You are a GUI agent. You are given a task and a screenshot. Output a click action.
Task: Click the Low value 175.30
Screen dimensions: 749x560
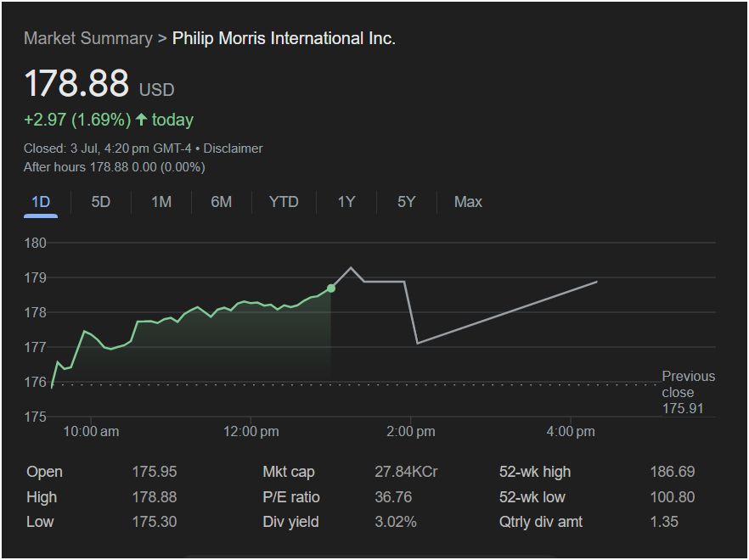click(x=155, y=521)
